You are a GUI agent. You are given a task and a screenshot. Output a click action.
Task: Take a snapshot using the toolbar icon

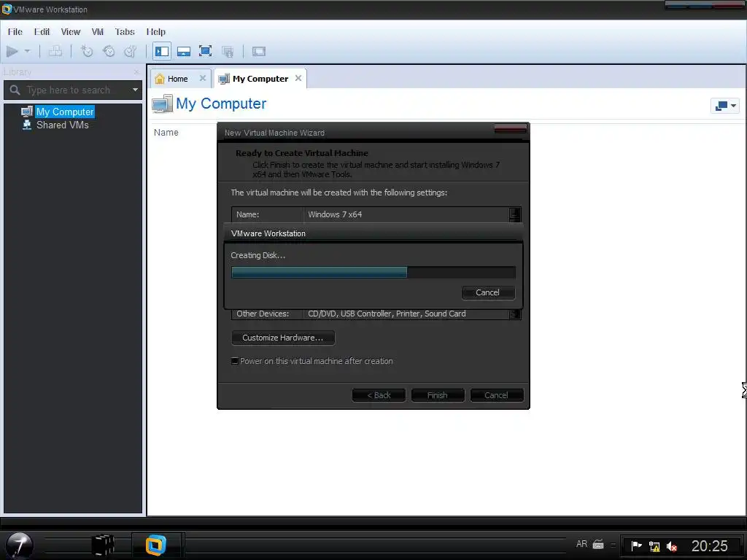pyautogui.click(x=87, y=51)
